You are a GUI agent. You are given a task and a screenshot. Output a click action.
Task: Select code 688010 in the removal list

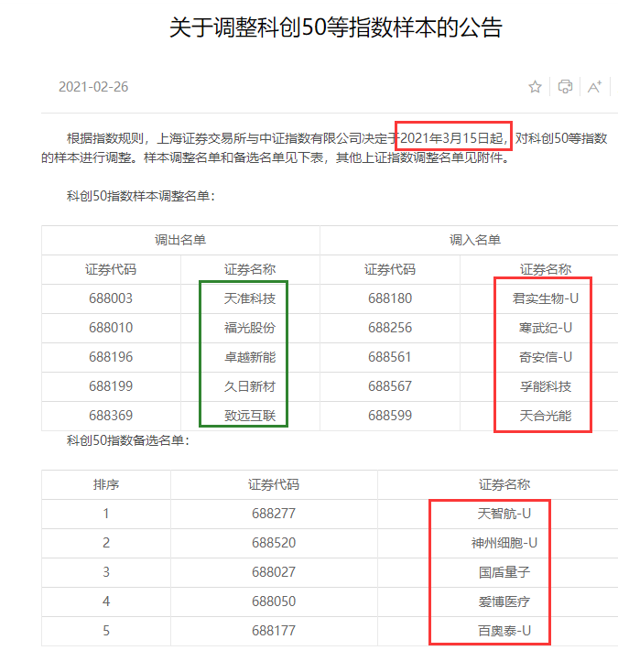click(111, 328)
